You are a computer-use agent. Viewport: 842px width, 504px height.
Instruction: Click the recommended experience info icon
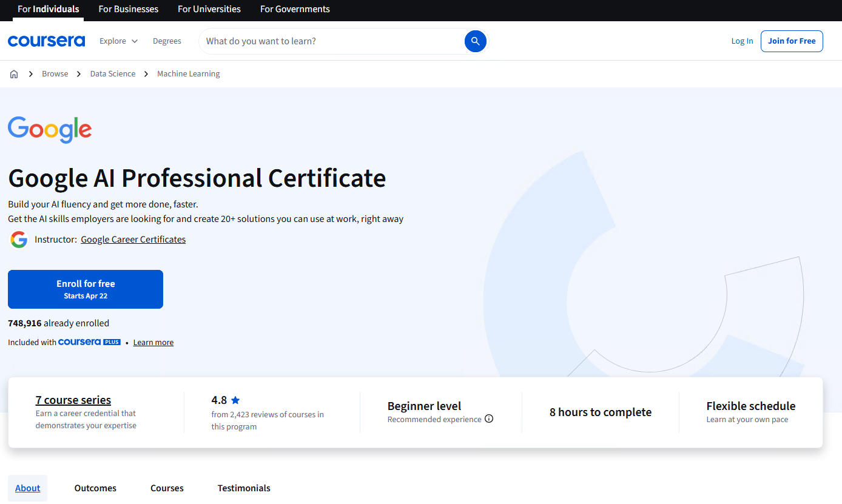click(489, 418)
